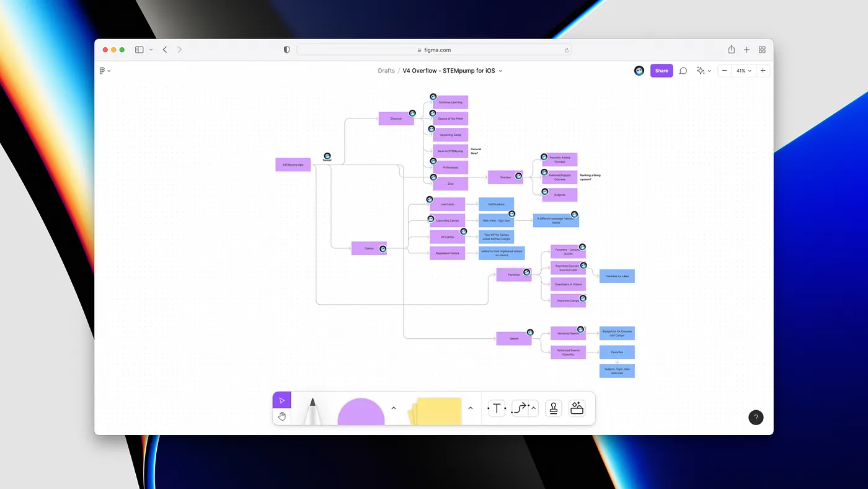Select the Continue Learning node
868x489 pixels.
[x=450, y=102]
